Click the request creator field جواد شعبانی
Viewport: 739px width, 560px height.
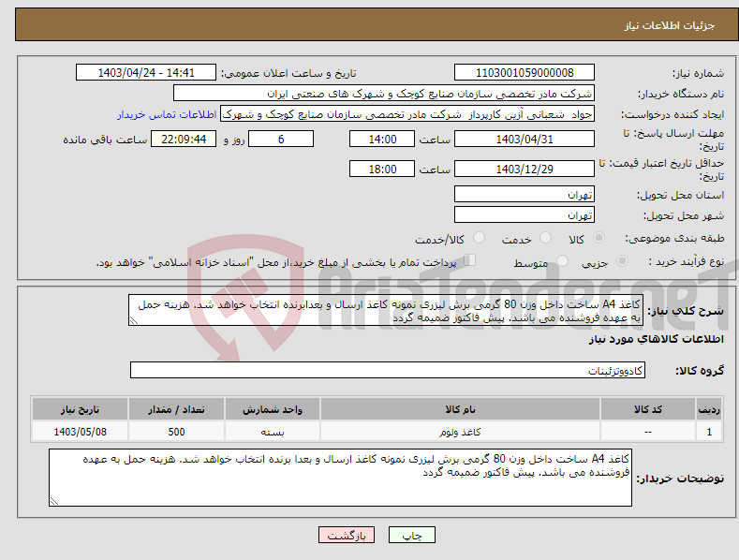pos(407,114)
